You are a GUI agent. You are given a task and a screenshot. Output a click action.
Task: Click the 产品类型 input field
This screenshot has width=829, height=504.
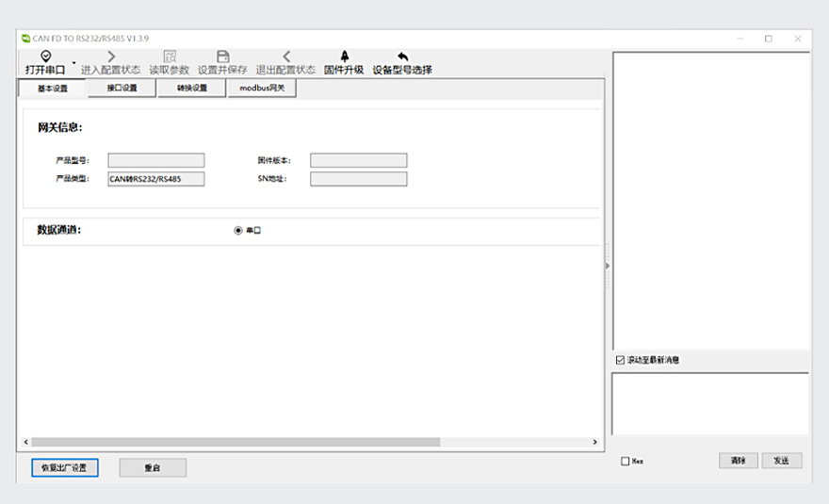pos(155,179)
